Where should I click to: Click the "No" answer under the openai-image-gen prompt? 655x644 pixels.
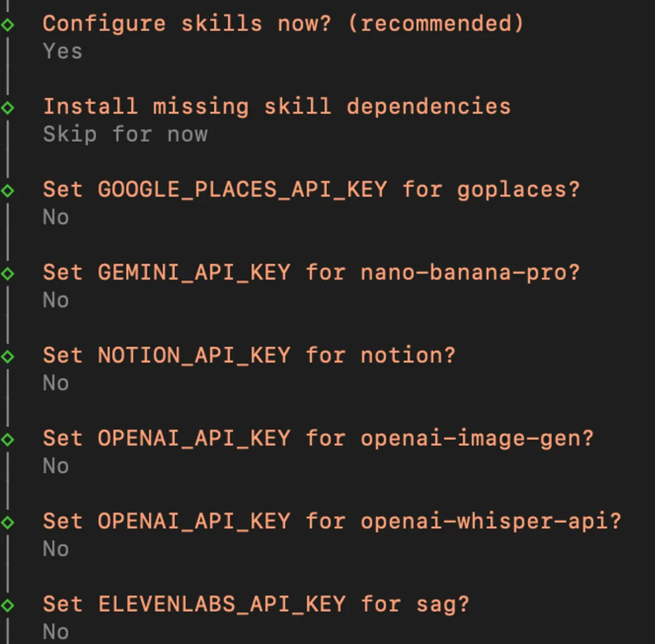point(56,466)
